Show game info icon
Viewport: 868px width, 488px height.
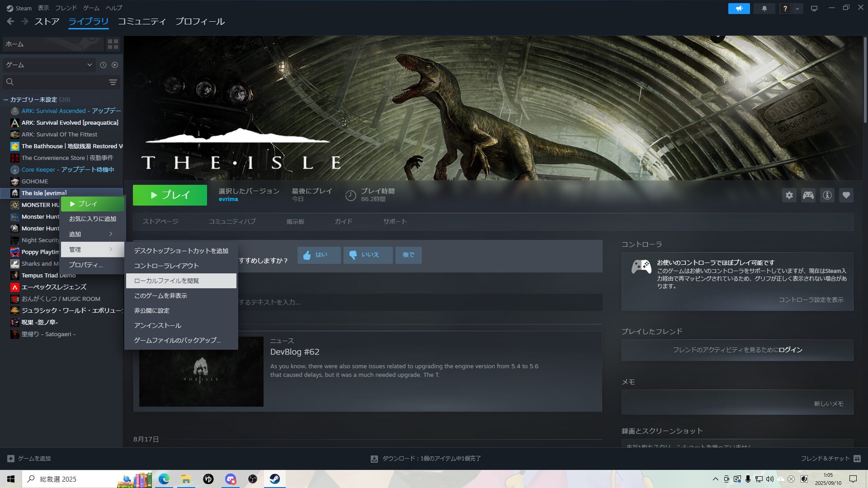(x=827, y=195)
